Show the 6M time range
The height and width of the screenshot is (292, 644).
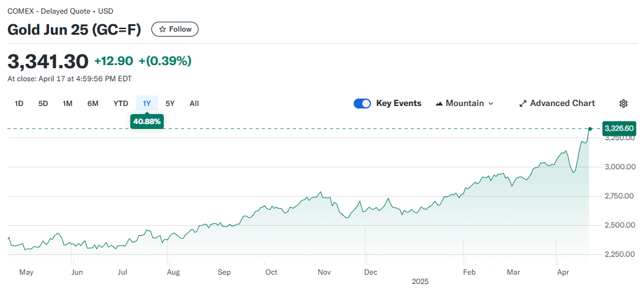tap(93, 104)
